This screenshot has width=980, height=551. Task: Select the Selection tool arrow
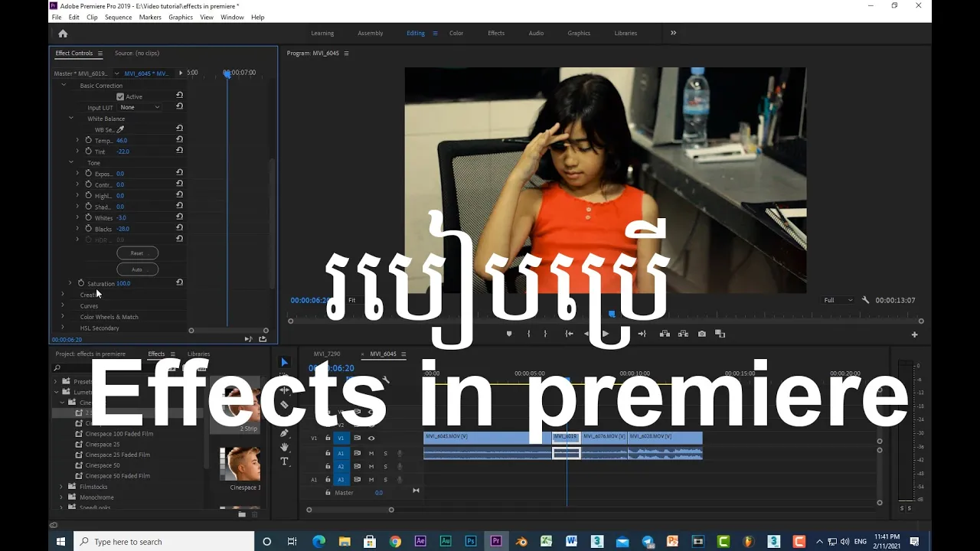click(284, 362)
